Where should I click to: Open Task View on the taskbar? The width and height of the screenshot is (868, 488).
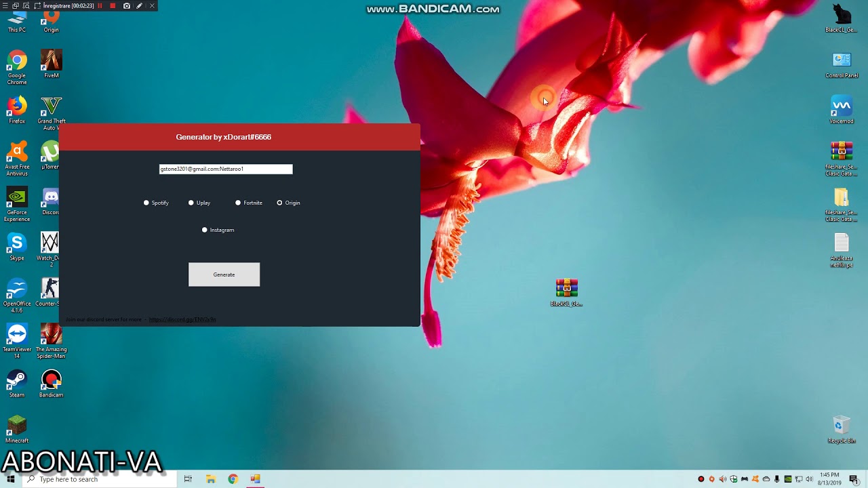188,479
